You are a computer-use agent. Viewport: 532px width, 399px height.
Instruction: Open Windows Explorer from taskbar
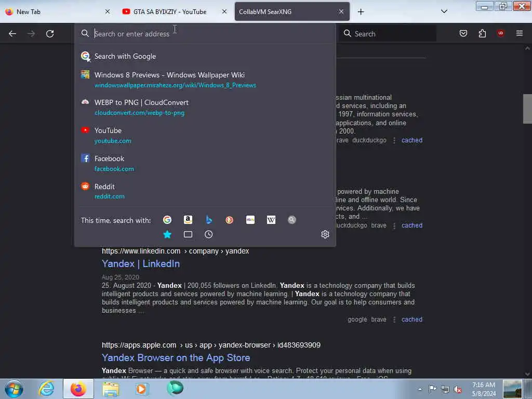[x=111, y=389]
